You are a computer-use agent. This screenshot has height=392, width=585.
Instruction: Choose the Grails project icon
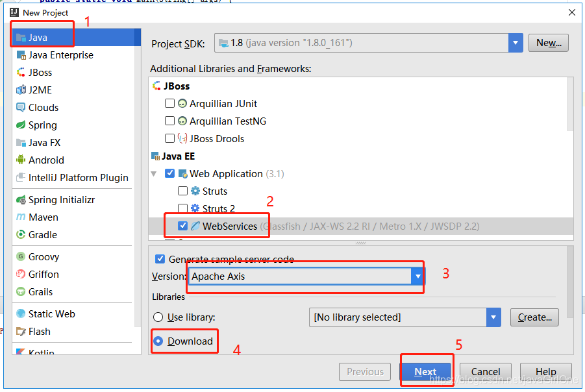pos(21,291)
